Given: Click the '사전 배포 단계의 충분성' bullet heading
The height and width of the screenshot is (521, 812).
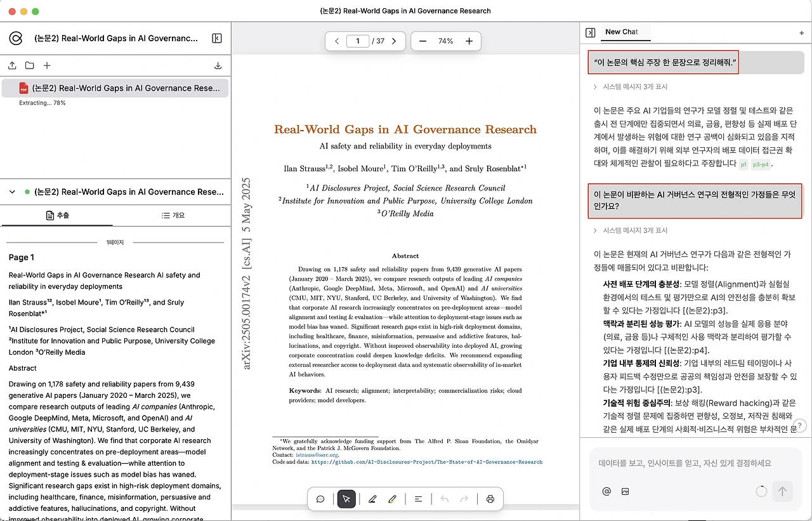Looking at the screenshot, I should [x=641, y=284].
